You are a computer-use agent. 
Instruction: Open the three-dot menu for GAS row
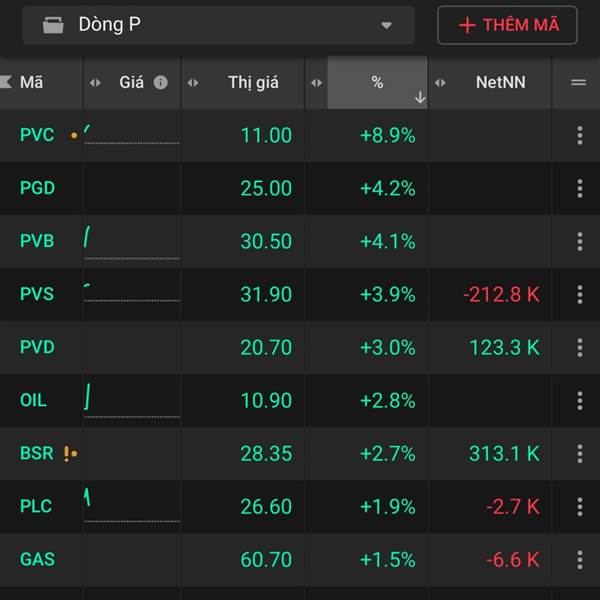[579, 559]
